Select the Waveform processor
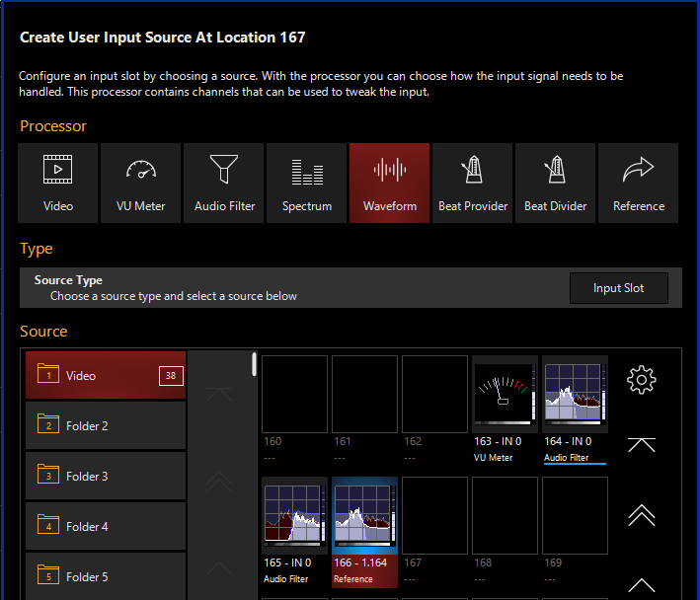 point(390,183)
